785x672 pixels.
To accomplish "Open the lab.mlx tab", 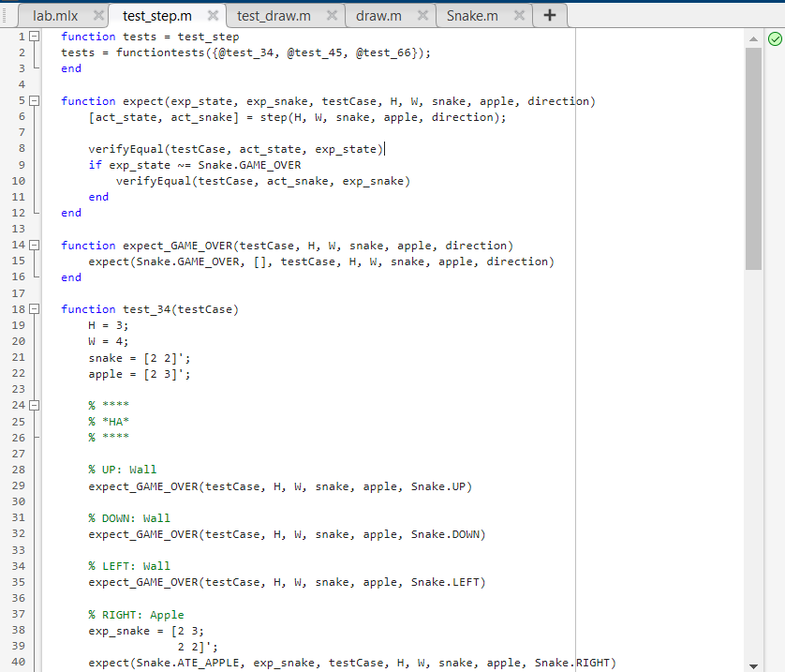I will click(x=56, y=15).
